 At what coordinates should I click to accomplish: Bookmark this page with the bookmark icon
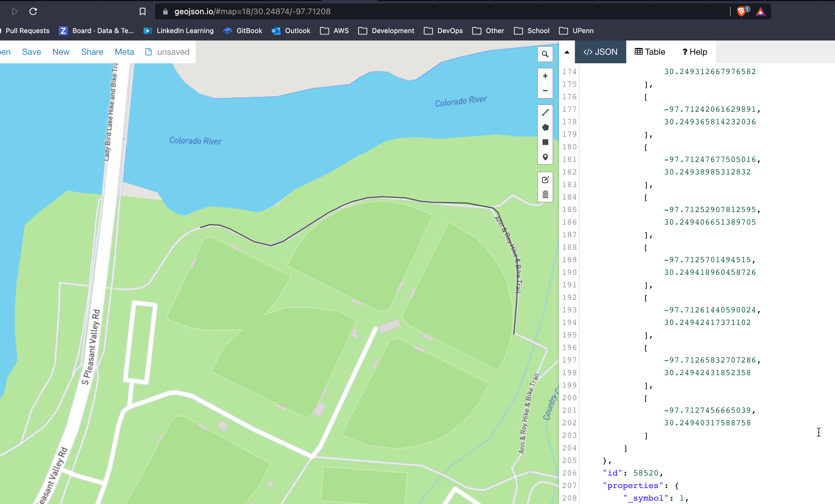click(x=142, y=11)
